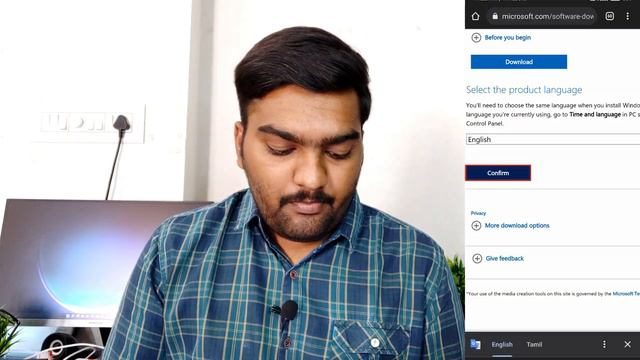Close the translate bar
This screenshot has width=640, height=360.
point(627,344)
